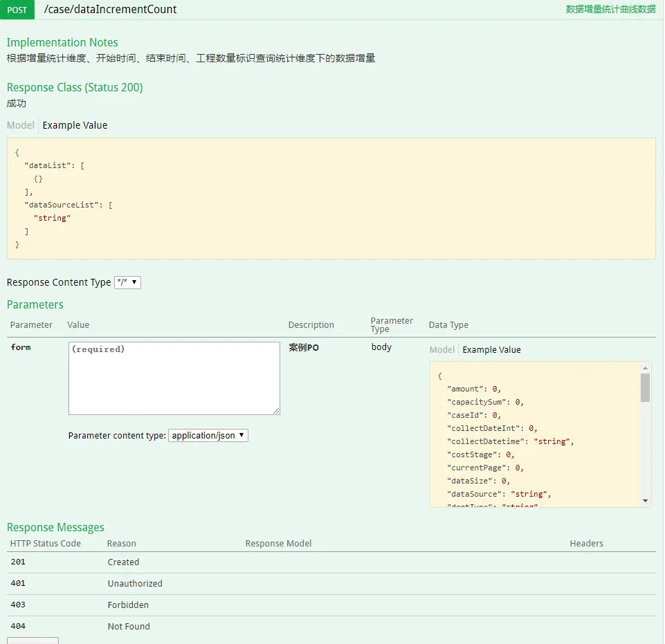This screenshot has height=644, width=665.
Task: Click the /case/dataIncrementCount endpoint path
Action: pos(110,9)
